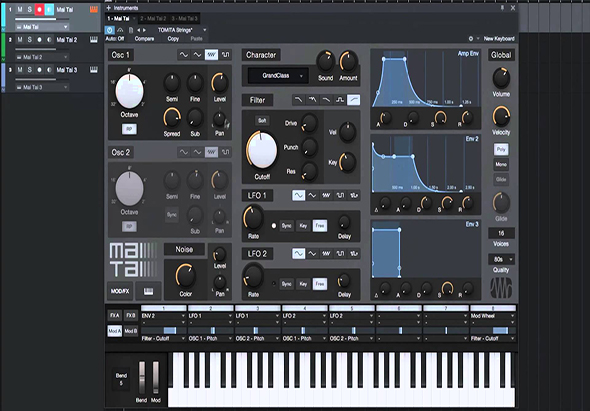Viewport: 590px width, 411px height.
Task: Click the 16 Voices value field
Action: [501, 233]
